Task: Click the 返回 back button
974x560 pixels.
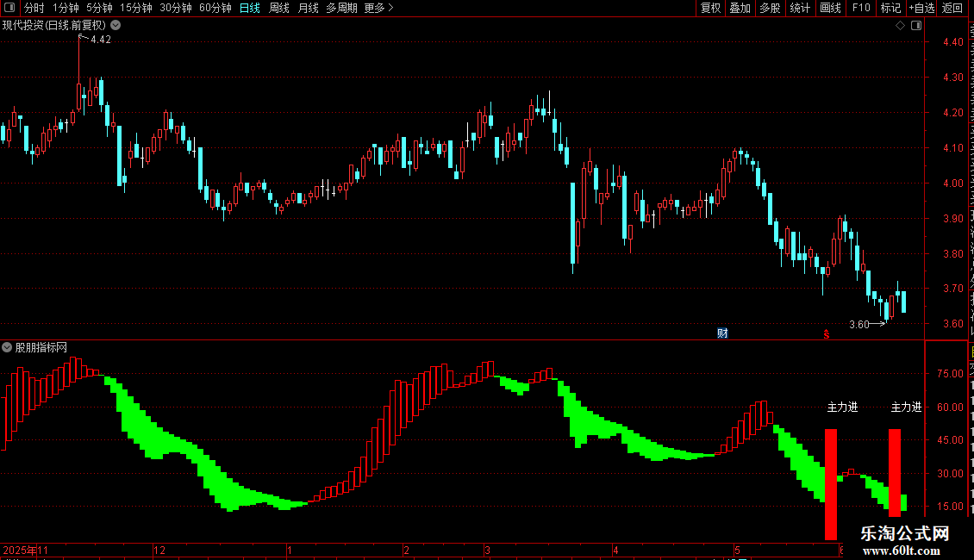Action: coord(952,8)
